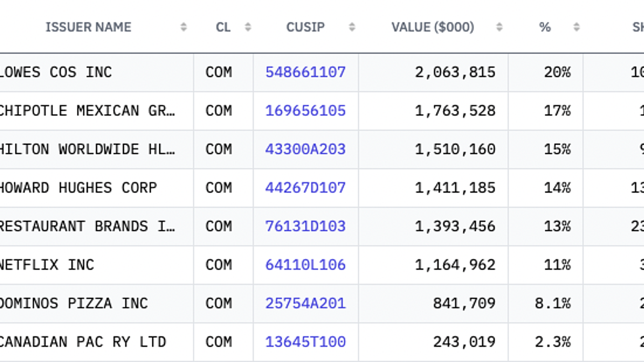Click the value 1,411,185
This screenshot has width=644, height=362.
(455, 188)
